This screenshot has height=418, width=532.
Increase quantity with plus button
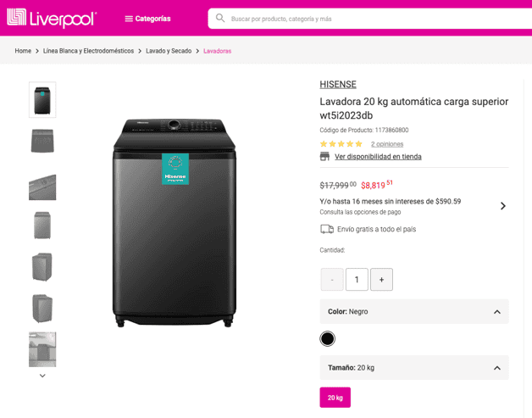(381, 280)
